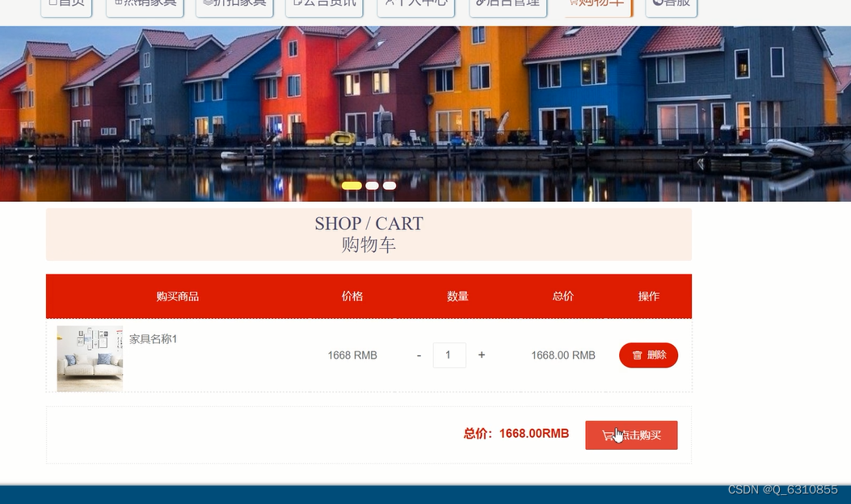Click the 总价 column header
This screenshot has height=504, width=851.
[x=562, y=296]
